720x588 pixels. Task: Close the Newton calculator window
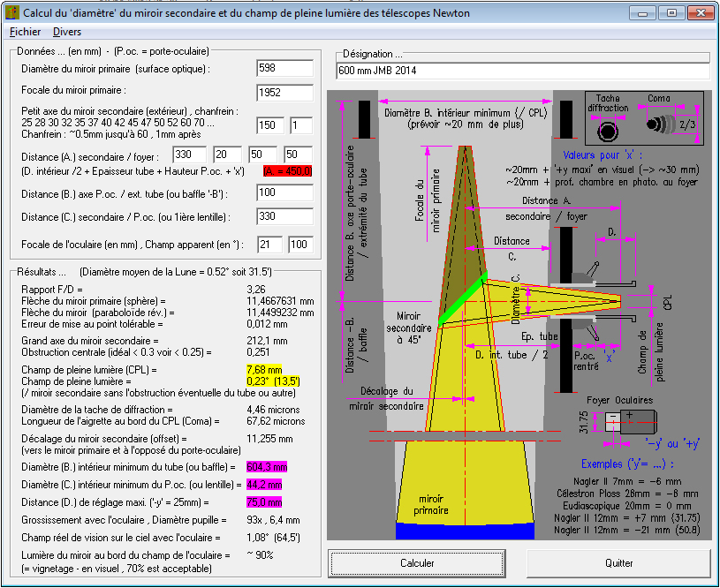click(701, 13)
